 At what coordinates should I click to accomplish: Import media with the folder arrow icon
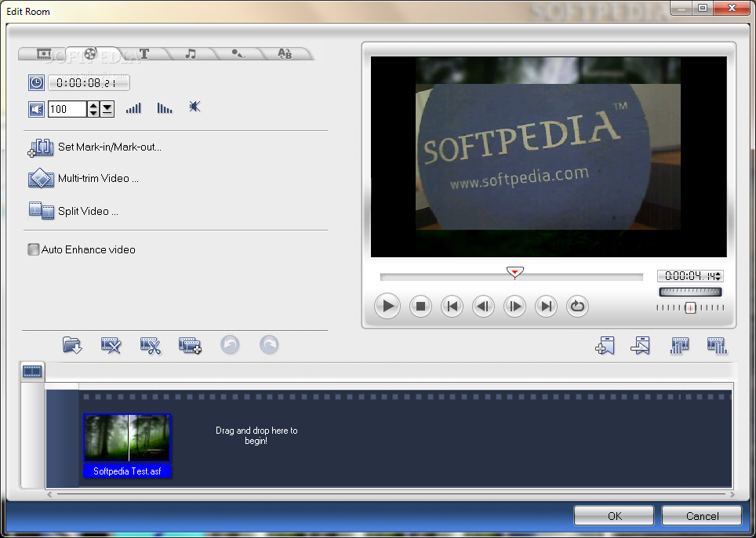[x=72, y=345]
